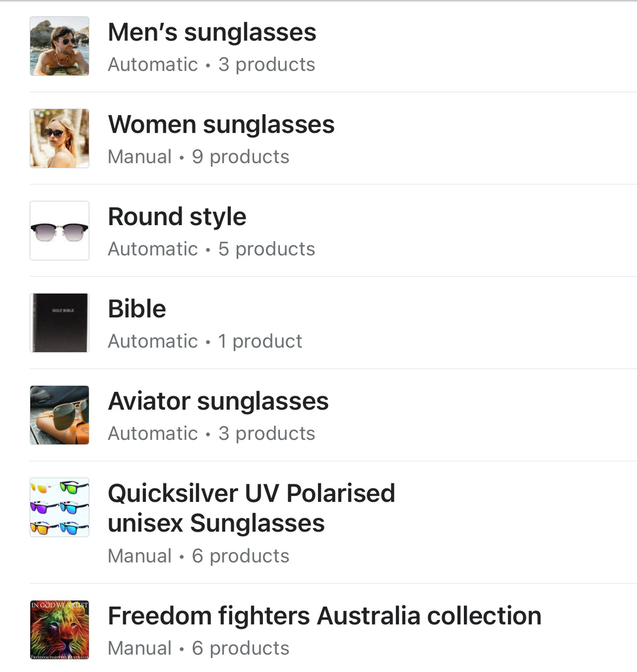Open the Aviator sunglasses thumbnail image
Image resolution: width=637 pixels, height=672 pixels.
[60, 415]
